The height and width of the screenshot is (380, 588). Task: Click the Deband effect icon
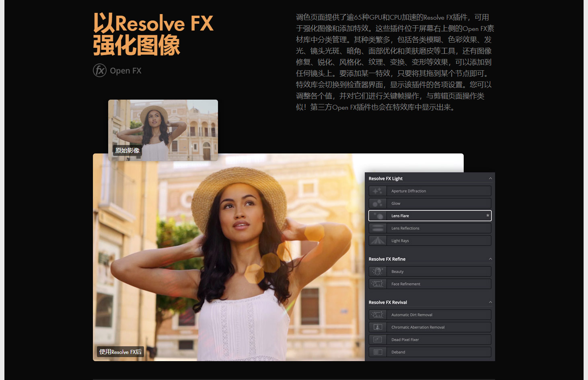click(x=378, y=352)
